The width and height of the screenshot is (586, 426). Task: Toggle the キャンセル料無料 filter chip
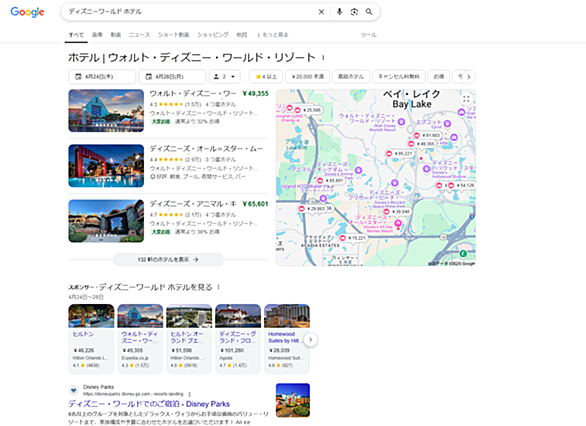point(399,77)
